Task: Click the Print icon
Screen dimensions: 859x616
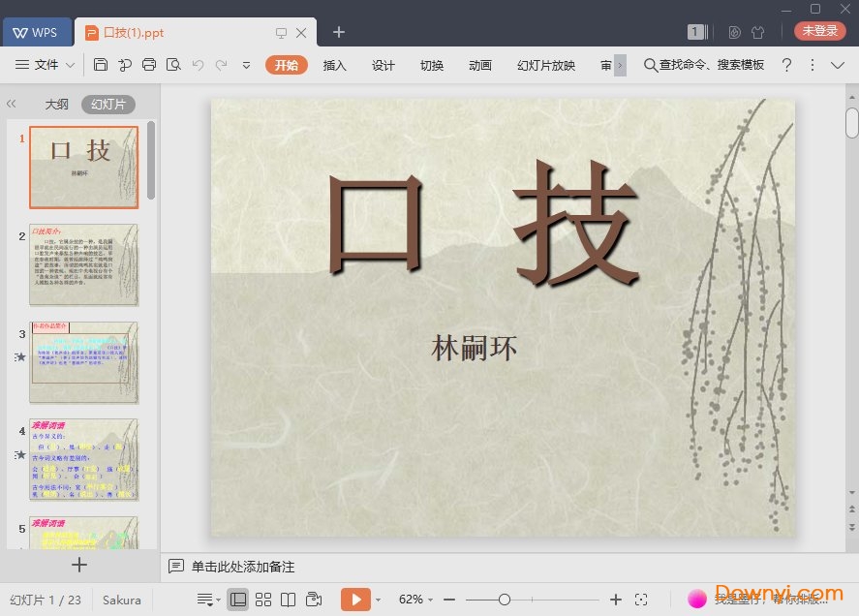Action: [149, 65]
